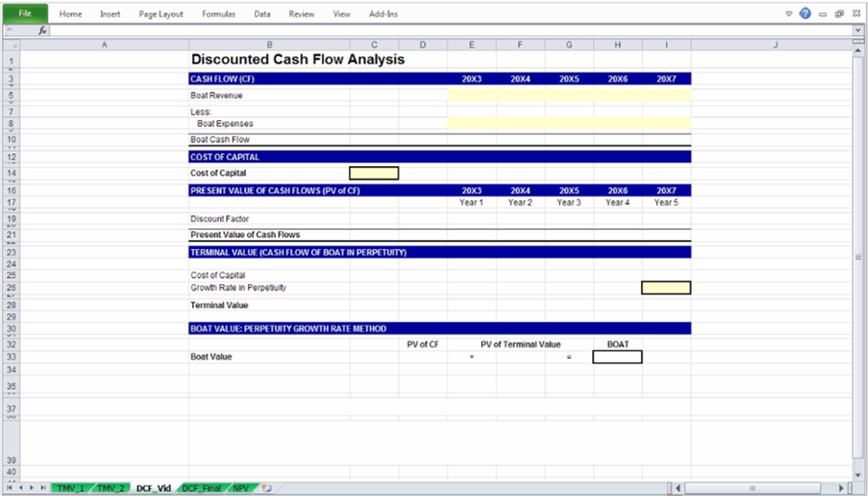Click the Insert Worksheet icon
This screenshot has height=496, width=868.
point(267,488)
